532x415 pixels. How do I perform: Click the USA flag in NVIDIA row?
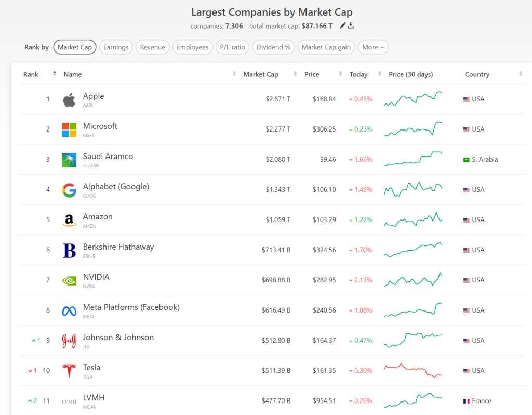pyautogui.click(x=467, y=280)
